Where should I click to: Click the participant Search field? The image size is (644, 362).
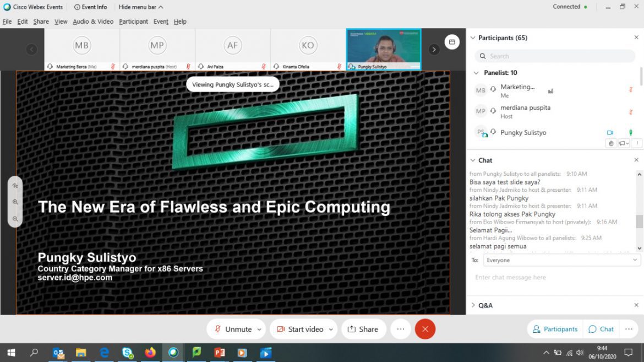(555, 56)
